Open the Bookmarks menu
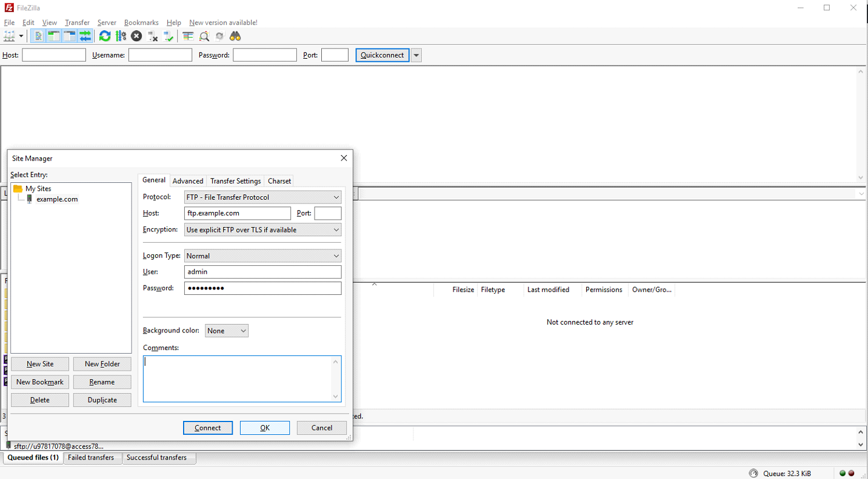868x479 pixels. (141, 22)
